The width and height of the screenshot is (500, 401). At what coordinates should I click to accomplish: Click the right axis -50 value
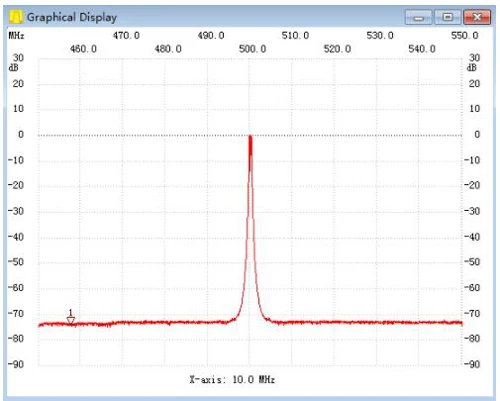click(x=472, y=262)
